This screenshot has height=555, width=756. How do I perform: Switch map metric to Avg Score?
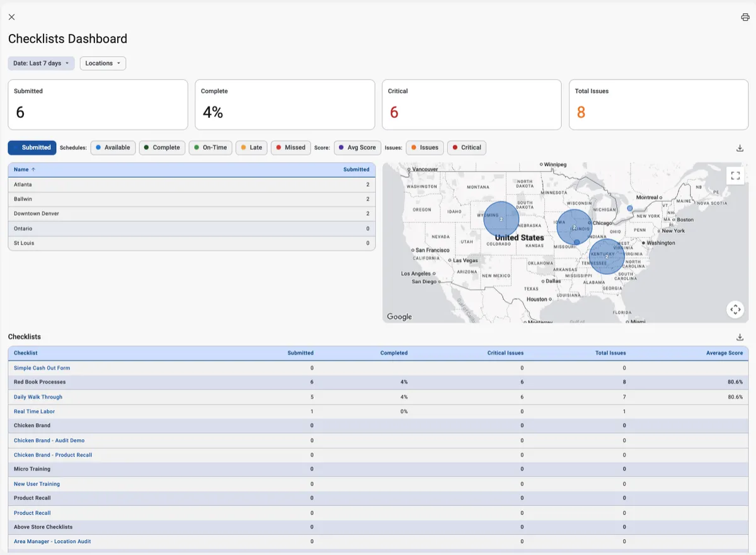(357, 147)
